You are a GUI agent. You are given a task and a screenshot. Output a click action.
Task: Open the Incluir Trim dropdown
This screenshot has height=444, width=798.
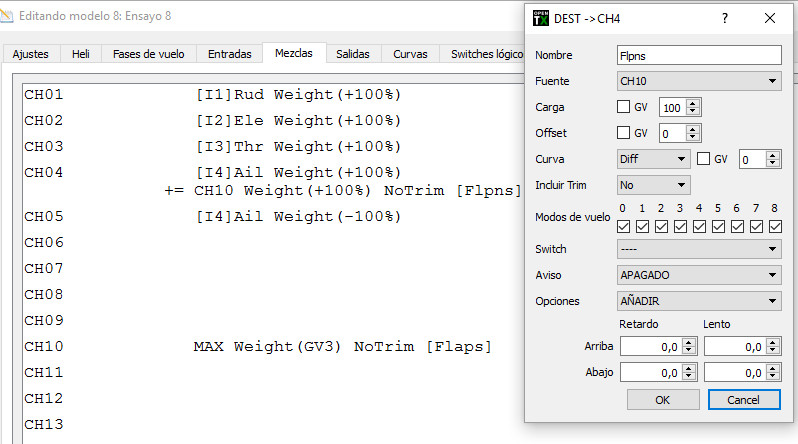(653, 185)
